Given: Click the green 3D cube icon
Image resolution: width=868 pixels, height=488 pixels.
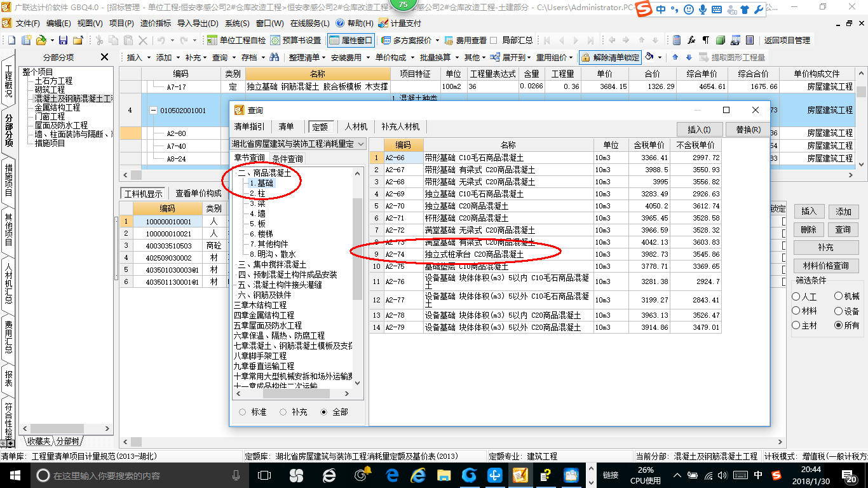Looking at the screenshot, I should [x=721, y=40].
